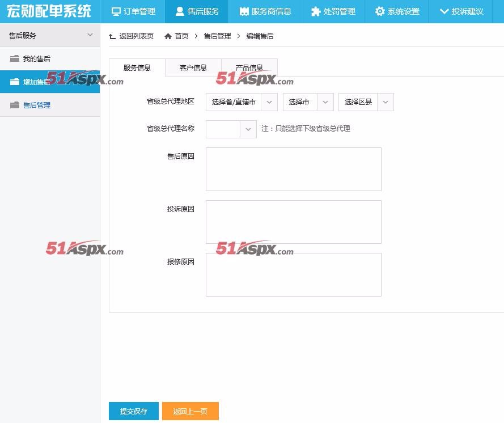Click the folder icon beside 售后管理
The width and height of the screenshot is (504, 423).
point(15,105)
